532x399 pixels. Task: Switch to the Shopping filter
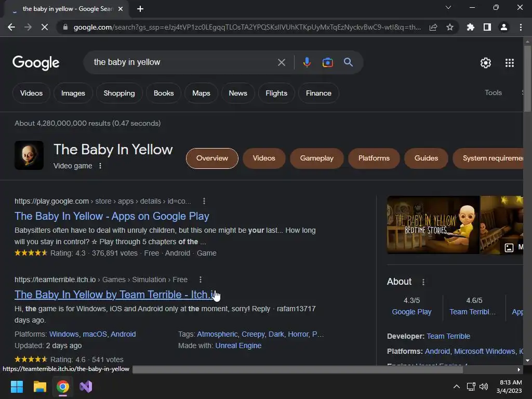click(x=119, y=93)
